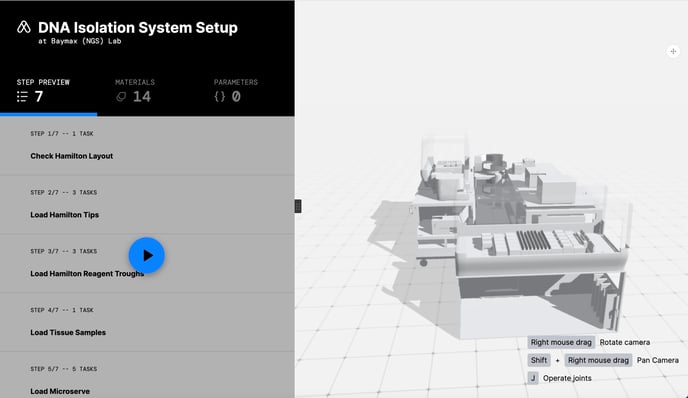Screen dimensions: 688x398
Task: Click the blue play button
Action: (147, 255)
